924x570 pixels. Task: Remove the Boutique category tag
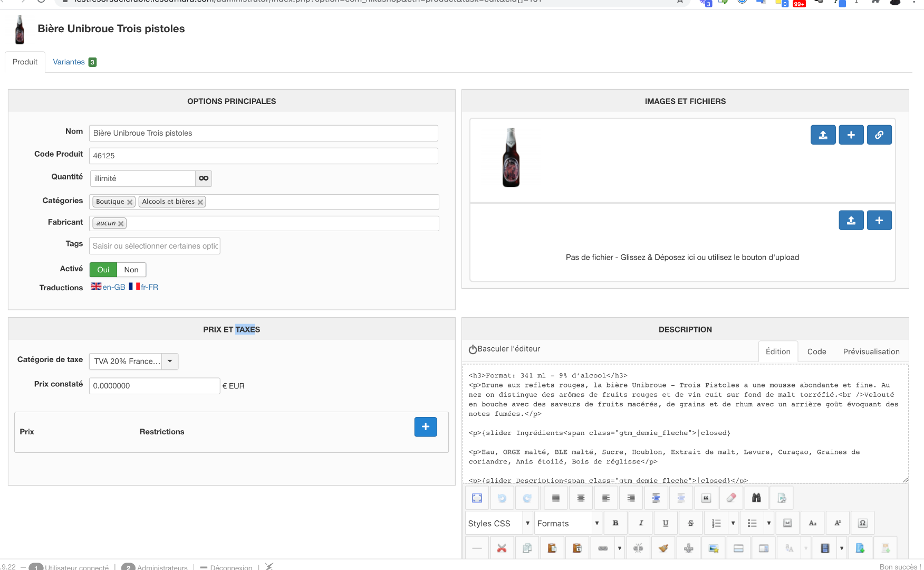(130, 202)
